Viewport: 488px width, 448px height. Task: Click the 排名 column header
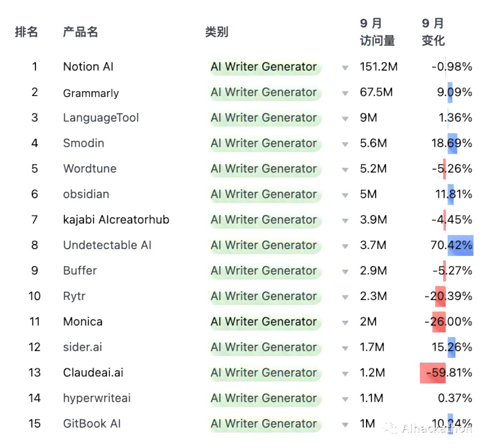(26, 32)
